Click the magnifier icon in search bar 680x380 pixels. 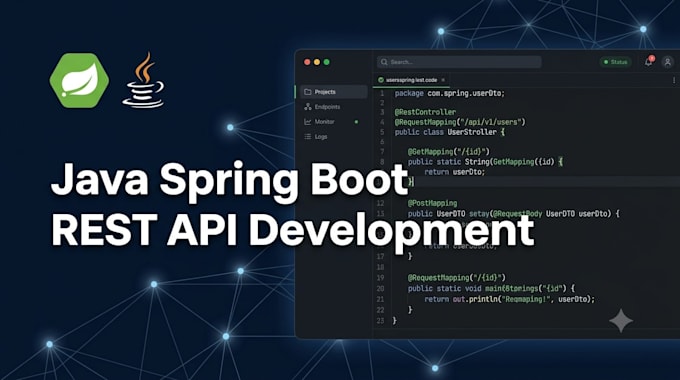384,62
